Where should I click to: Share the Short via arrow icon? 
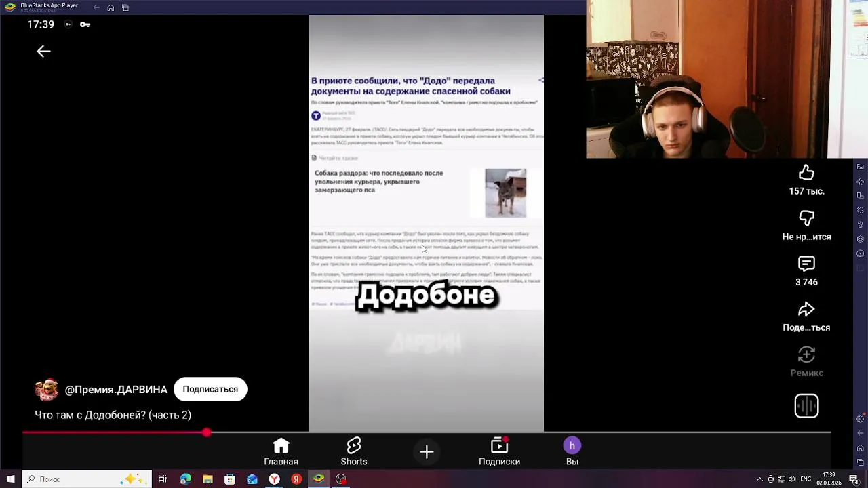coord(806,309)
